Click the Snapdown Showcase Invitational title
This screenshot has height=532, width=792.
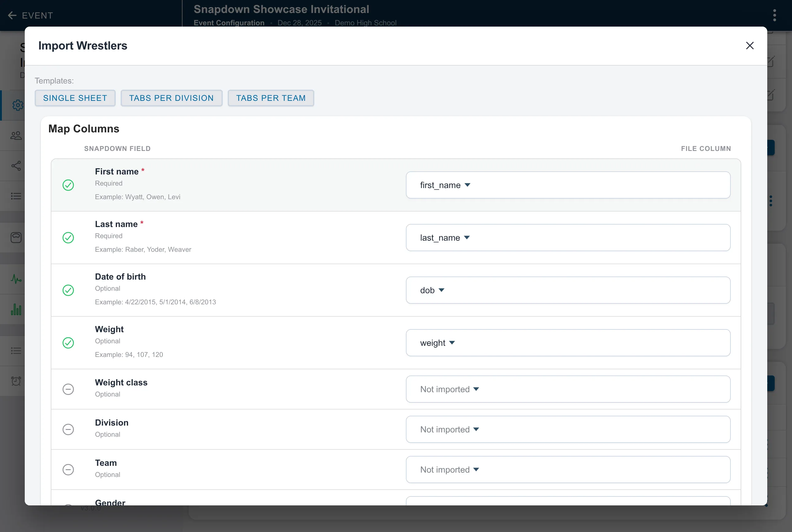281,9
